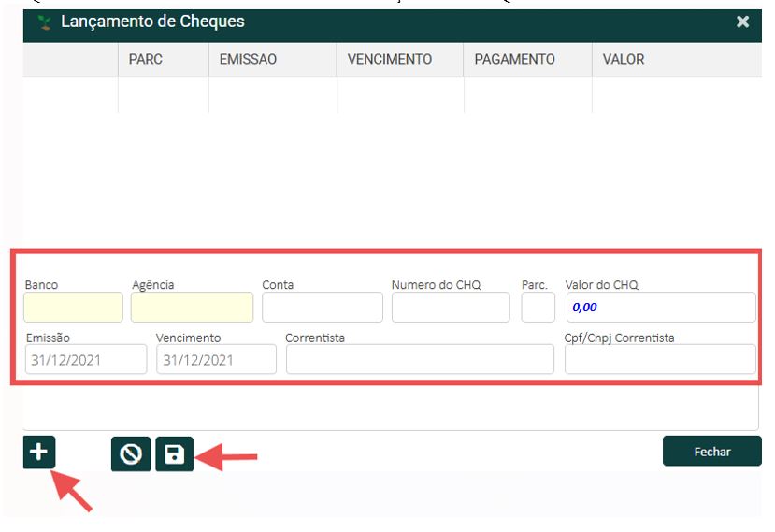Image resolution: width=775 pixels, height=532 pixels.
Task: Focus the Cpf/Cnpj Correntista field
Action: (660, 359)
